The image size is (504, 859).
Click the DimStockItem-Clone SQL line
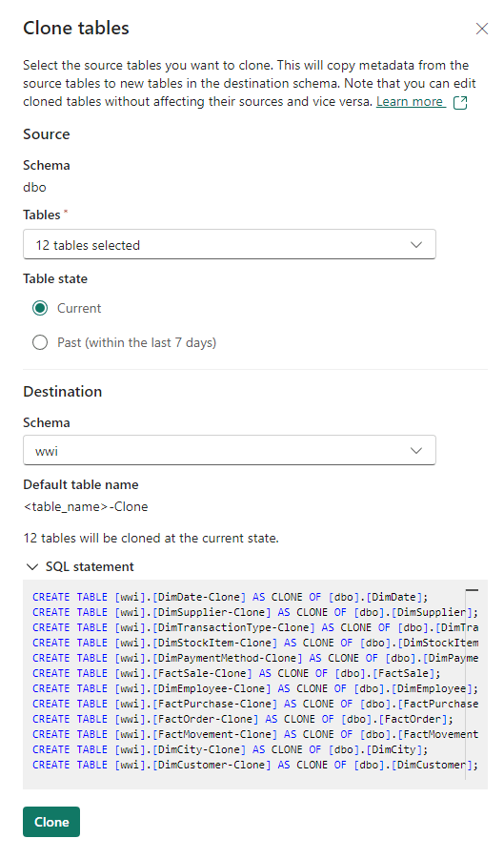pyautogui.click(x=255, y=643)
